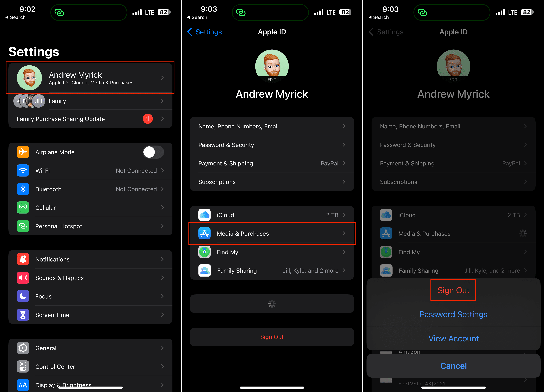Tap Media & Purchases App Store icon, middle screen
Viewport: 544px width, 392px height.
tap(204, 233)
